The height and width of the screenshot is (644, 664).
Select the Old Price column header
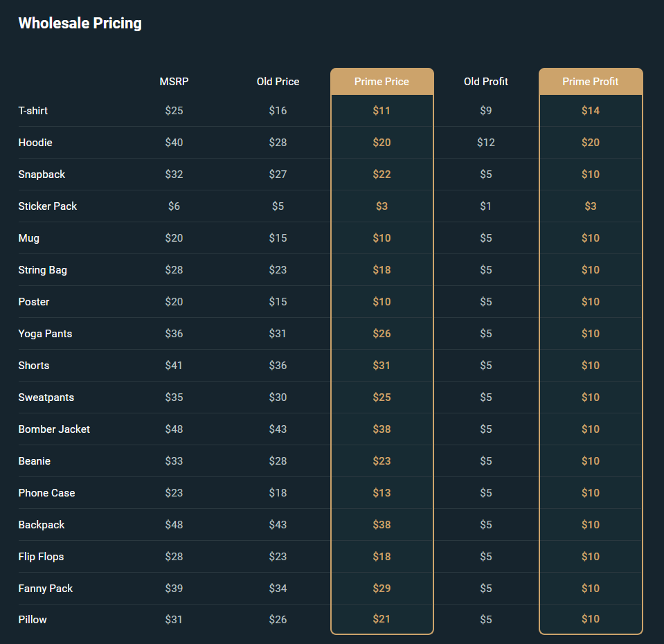click(278, 82)
